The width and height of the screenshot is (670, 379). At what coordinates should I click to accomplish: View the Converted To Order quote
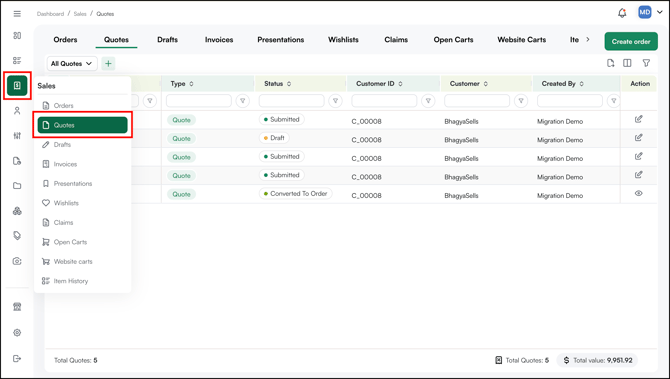638,193
